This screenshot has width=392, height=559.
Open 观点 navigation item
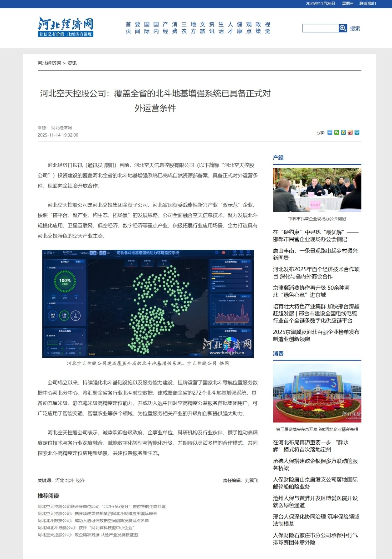[249, 28]
